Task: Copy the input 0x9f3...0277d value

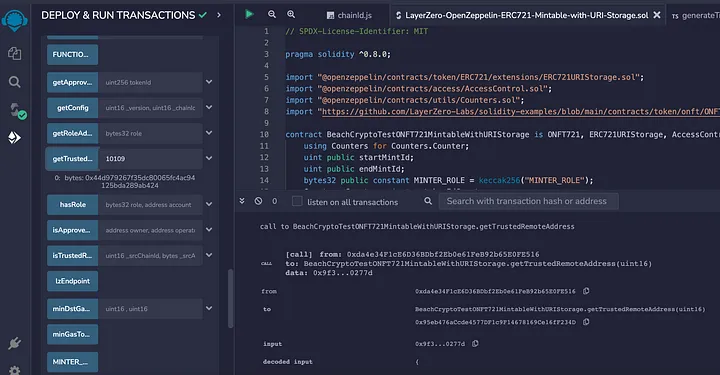Action: [475, 343]
